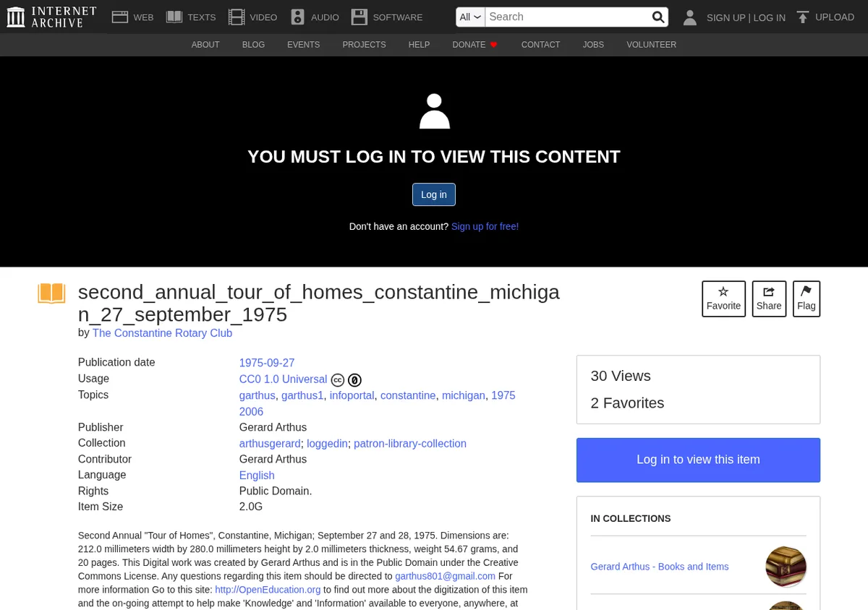Open the Events menu item
Image resolution: width=868 pixels, height=610 pixels.
pyautogui.click(x=303, y=45)
